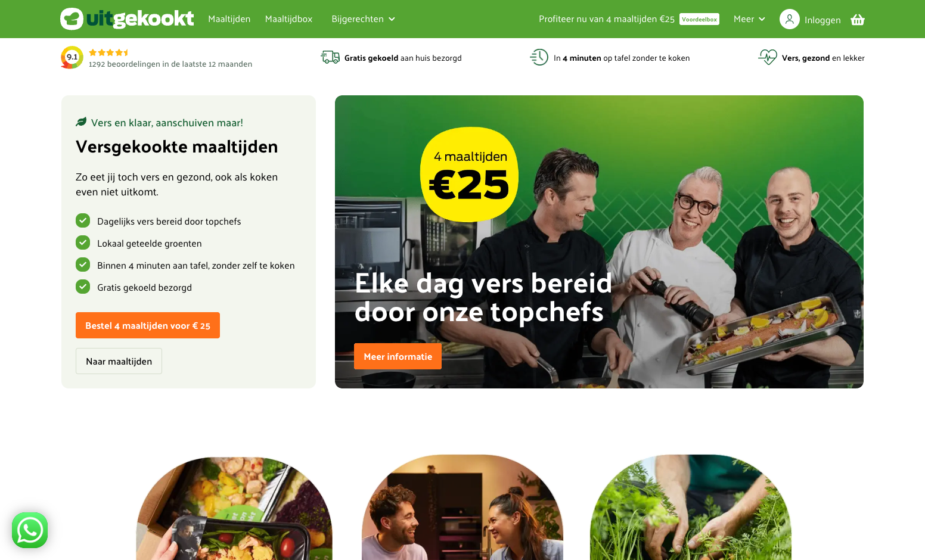The width and height of the screenshot is (925, 560).
Task: Click the yellow €25 promo badge
Action: pos(470,175)
